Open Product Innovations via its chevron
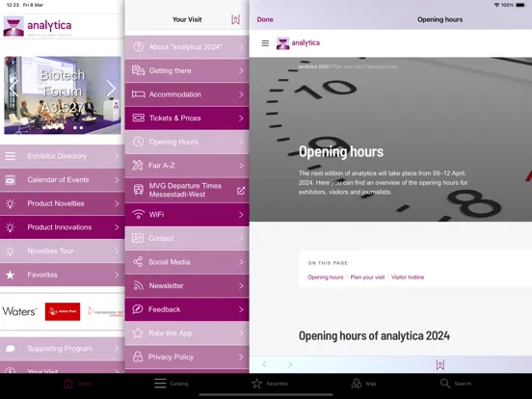Screen dimensions: 532x399 click(x=117, y=227)
